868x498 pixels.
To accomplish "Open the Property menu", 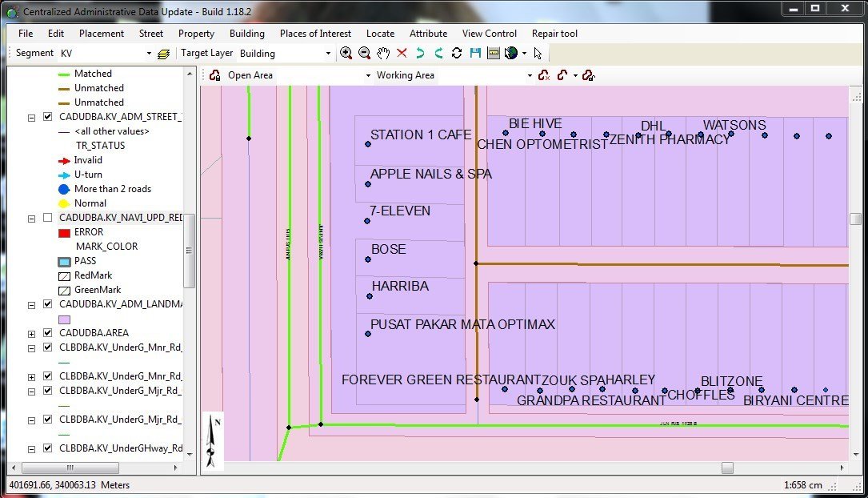I will coord(196,34).
